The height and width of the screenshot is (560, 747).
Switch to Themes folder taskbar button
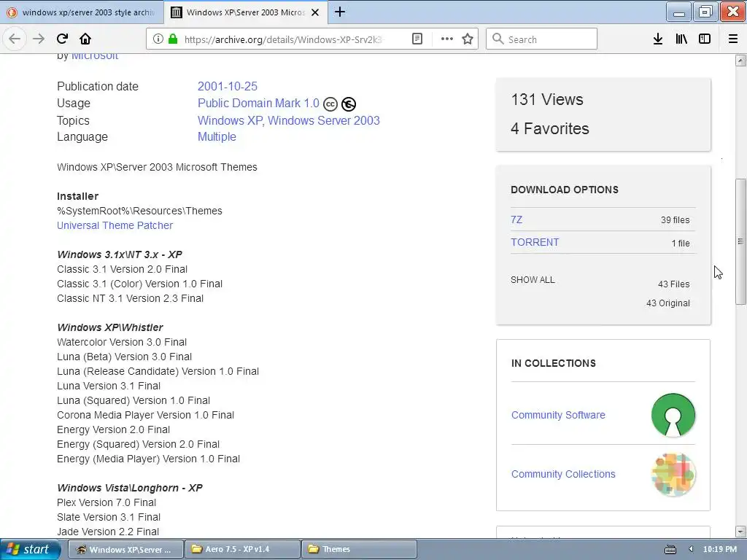pyautogui.click(x=359, y=549)
